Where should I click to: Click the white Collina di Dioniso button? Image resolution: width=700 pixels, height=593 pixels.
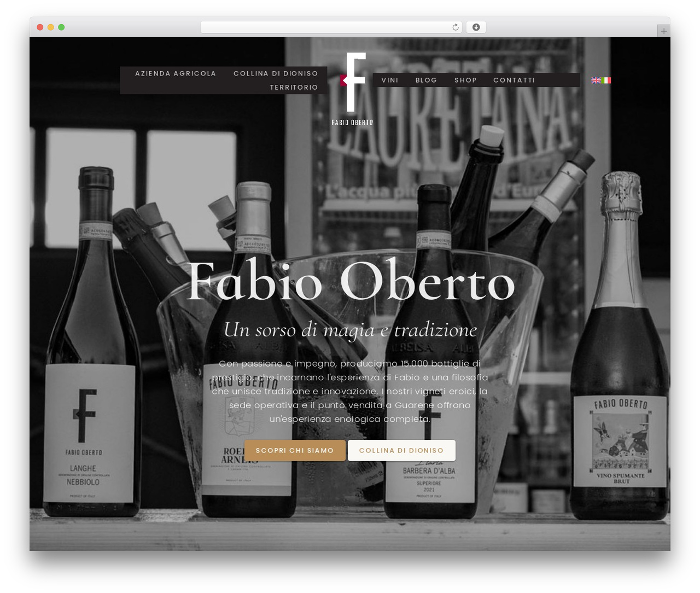pyautogui.click(x=401, y=450)
